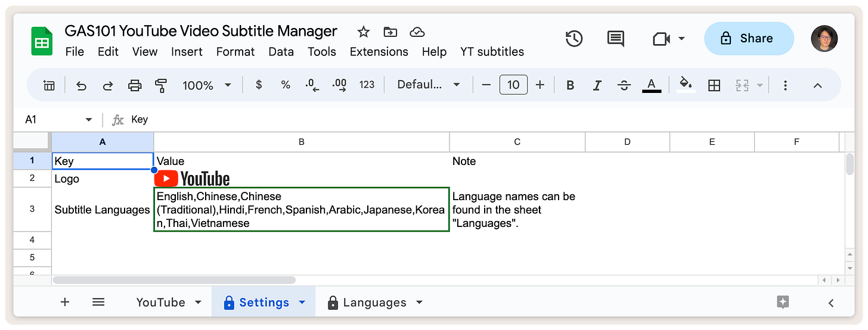Screen dimensions: 868x330
Task: Open the font family dropdown
Action: click(x=429, y=85)
